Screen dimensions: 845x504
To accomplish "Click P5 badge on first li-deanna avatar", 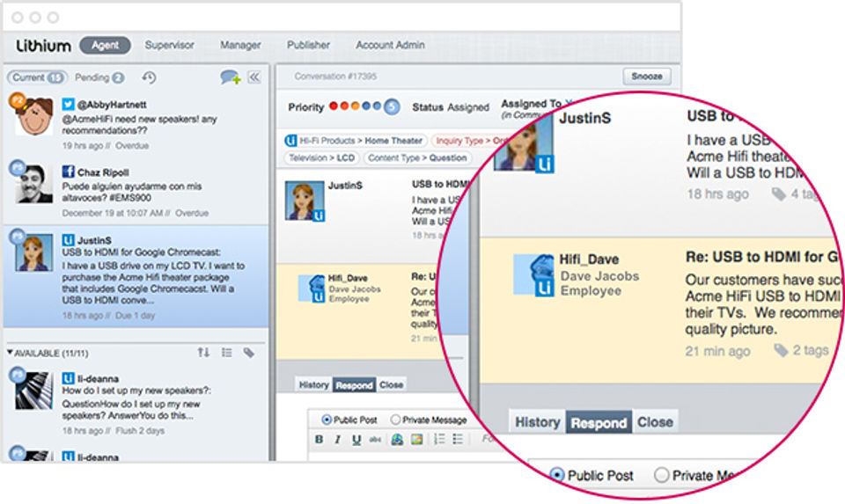I will tap(18, 374).
